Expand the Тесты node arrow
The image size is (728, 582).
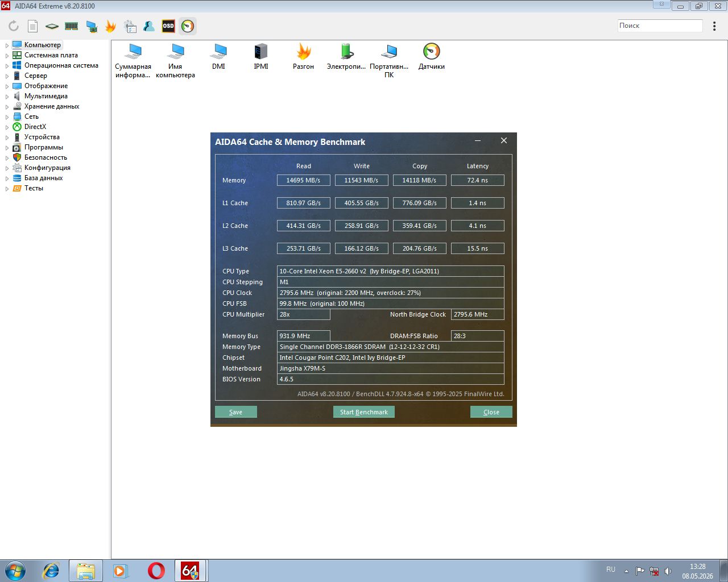7,188
